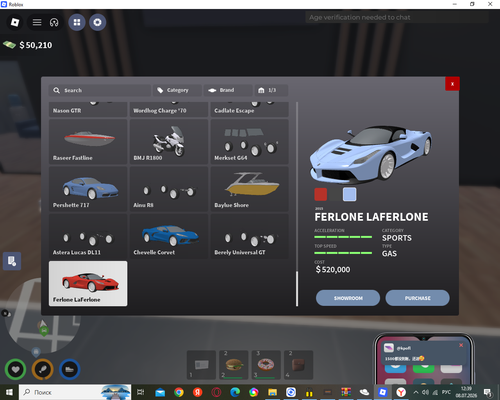The width and height of the screenshot is (500, 400).
Task: Click the acceleration stat bar
Action: point(343,237)
